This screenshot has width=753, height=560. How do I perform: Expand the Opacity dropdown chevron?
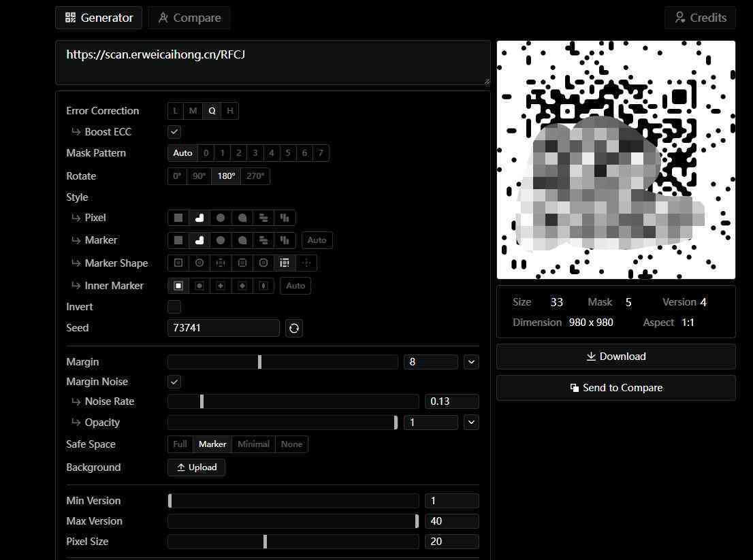tap(471, 423)
